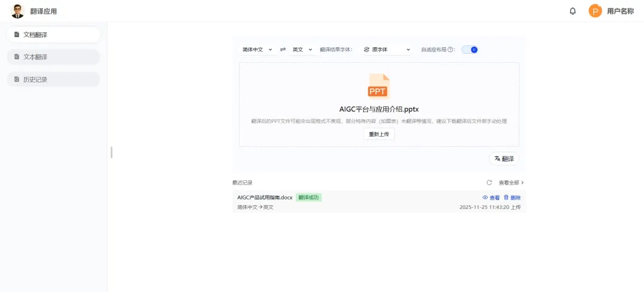Select 文本翻译 in the sidebar
The width and height of the screenshot is (644, 292).
pos(54,57)
